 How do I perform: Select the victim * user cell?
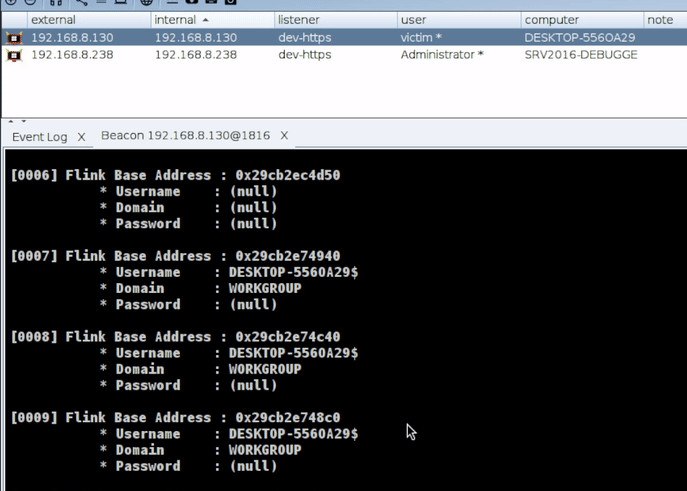click(x=421, y=38)
